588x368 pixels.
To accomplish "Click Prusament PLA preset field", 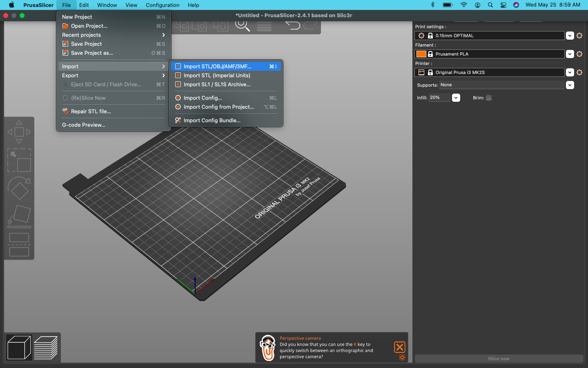I will [490, 54].
